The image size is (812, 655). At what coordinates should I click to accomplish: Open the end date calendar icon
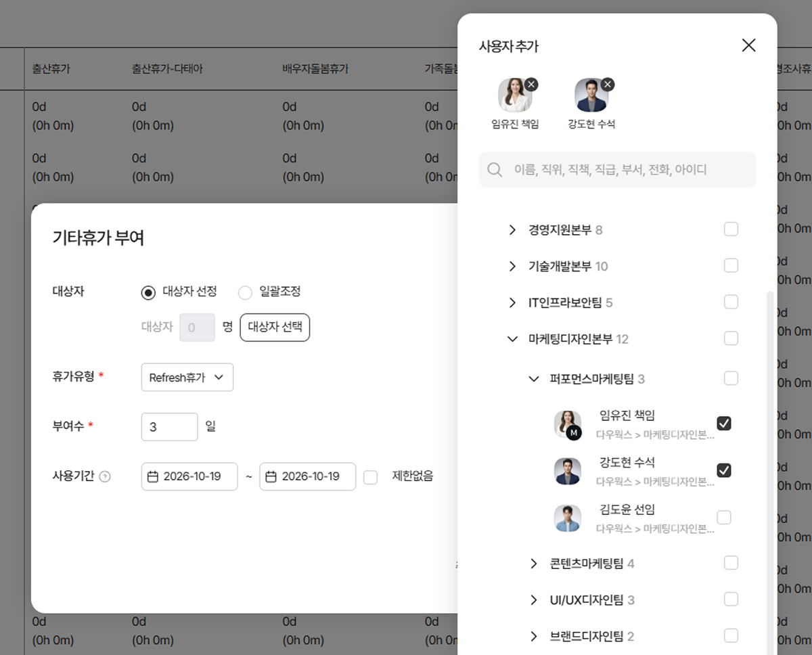pyautogui.click(x=271, y=476)
